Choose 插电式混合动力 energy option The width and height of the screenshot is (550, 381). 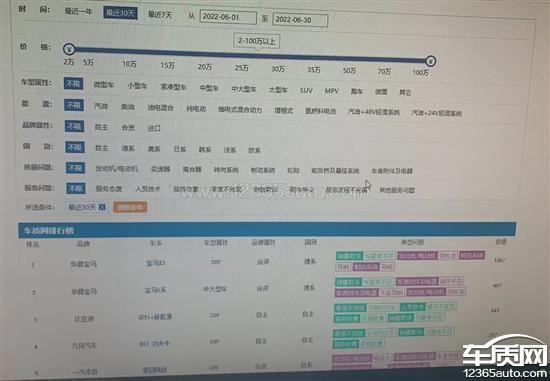tap(240, 110)
